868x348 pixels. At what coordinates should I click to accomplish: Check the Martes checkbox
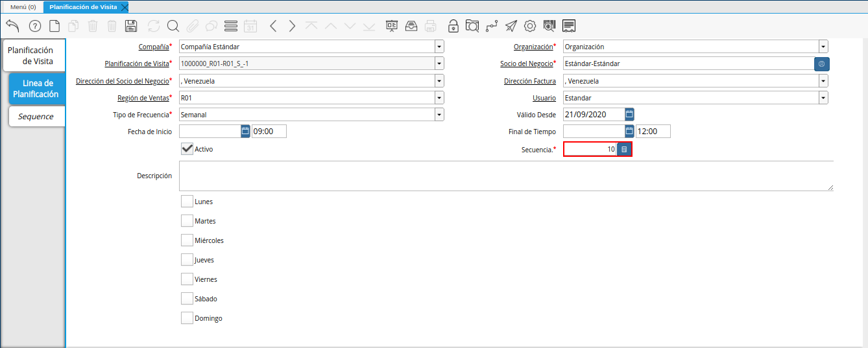[x=187, y=221]
